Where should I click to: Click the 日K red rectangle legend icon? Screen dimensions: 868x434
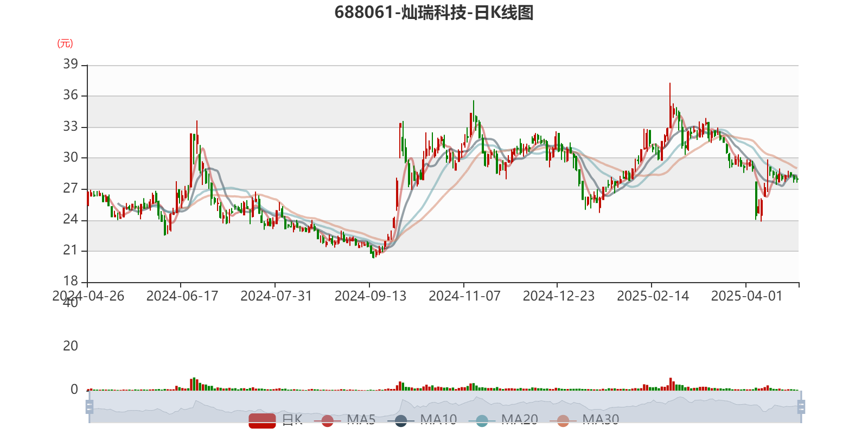click(x=262, y=420)
